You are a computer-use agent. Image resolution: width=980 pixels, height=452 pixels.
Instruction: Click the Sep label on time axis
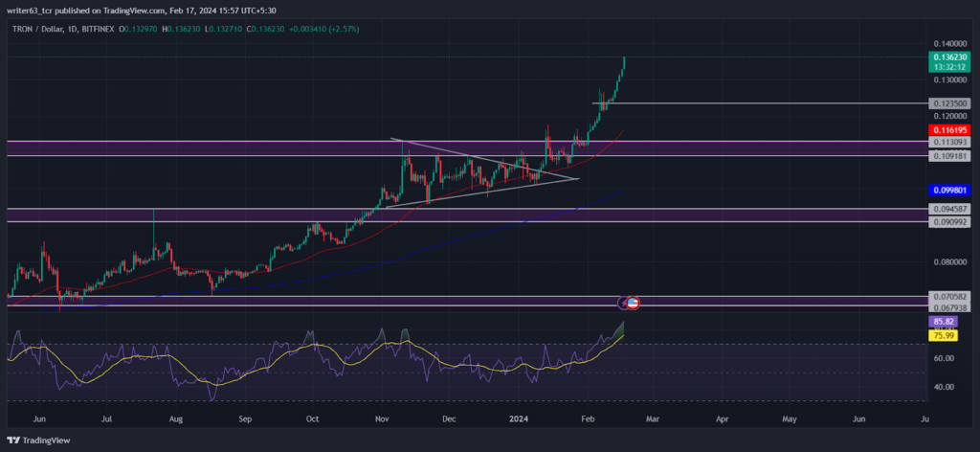pyautogui.click(x=245, y=418)
